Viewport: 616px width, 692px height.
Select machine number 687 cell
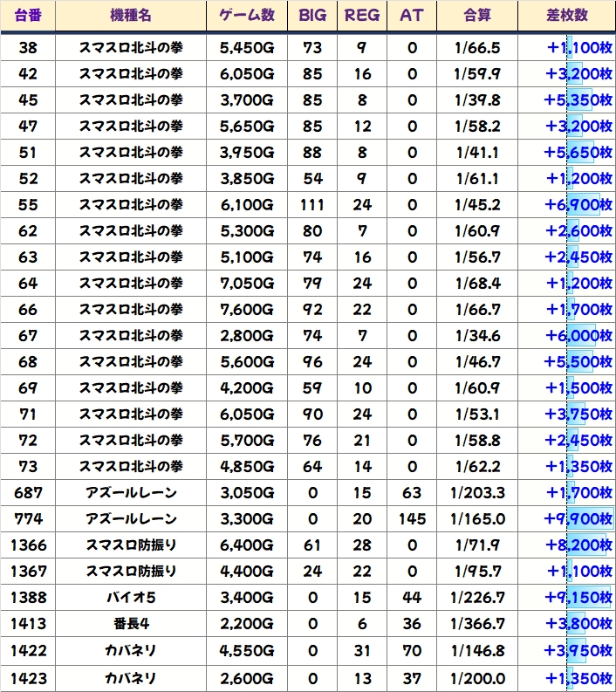(28, 493)
